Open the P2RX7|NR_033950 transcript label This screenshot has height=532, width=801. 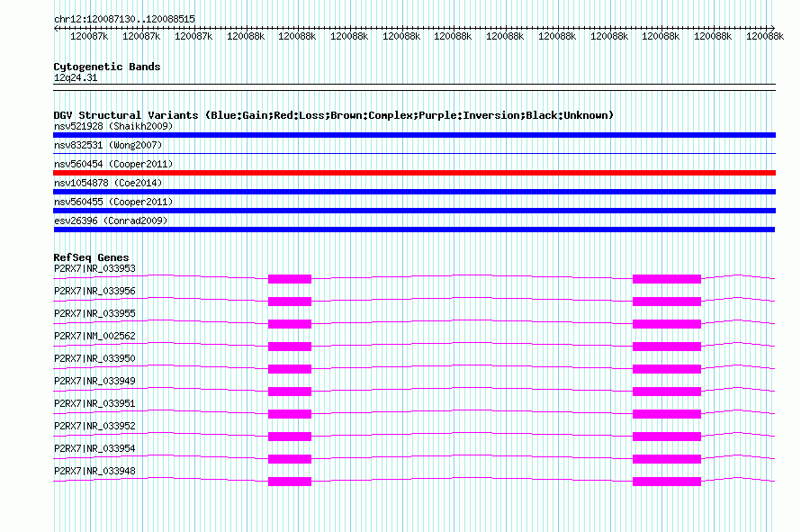click(x=94, y=358)
